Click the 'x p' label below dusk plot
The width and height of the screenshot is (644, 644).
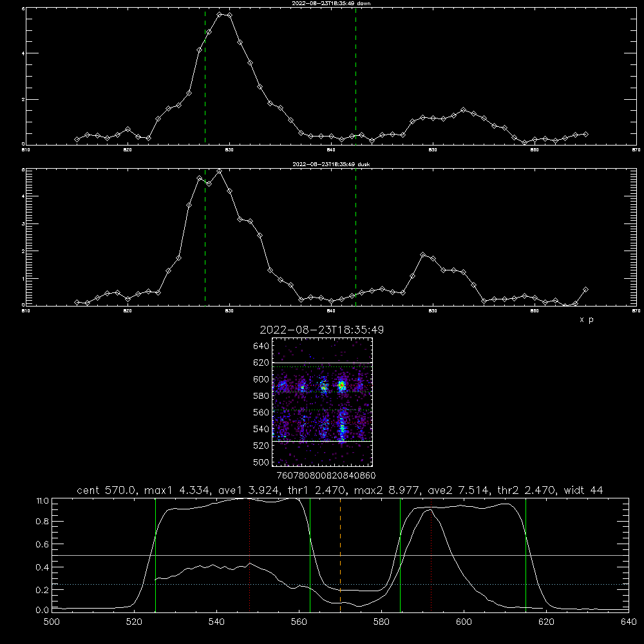click(587, 319)
